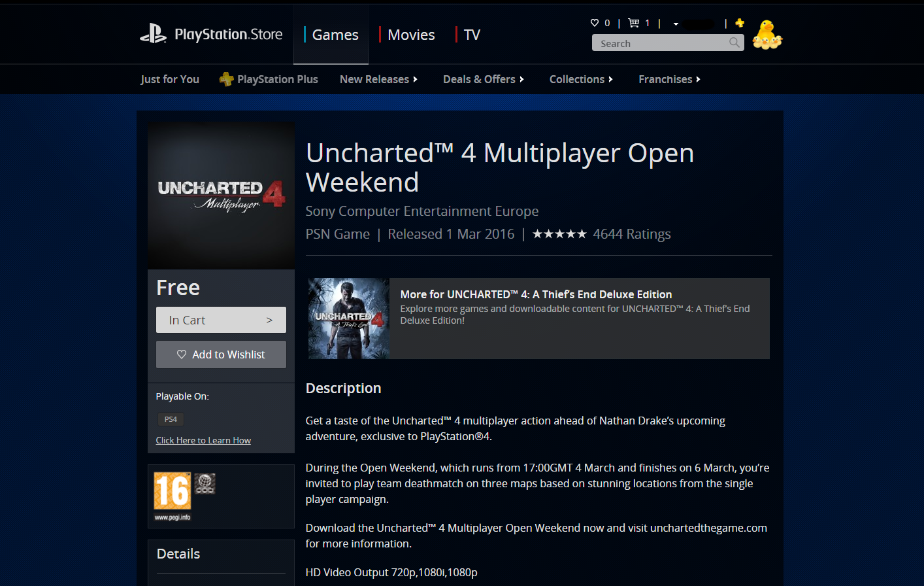This screenshot has width=924, height=586.
Task: Open the Click Here to Learn How link
Action: tap(203, 440)
